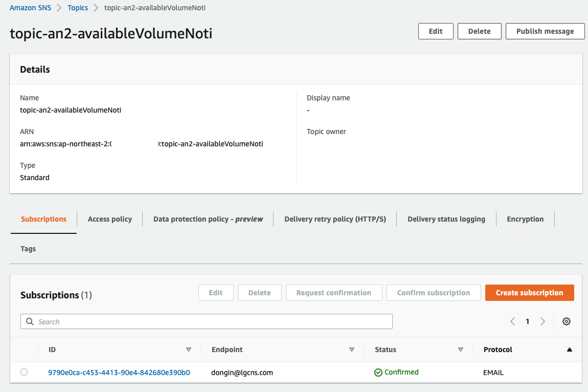View the Tags tab
The image size is (588, 392).
pyautogui.click(x=28, y=249)
